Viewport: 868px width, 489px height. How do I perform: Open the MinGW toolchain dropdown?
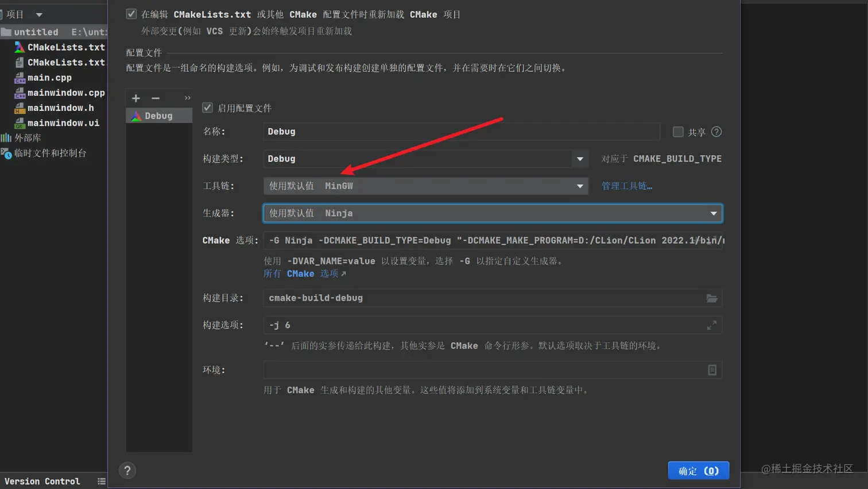[425, 186]
